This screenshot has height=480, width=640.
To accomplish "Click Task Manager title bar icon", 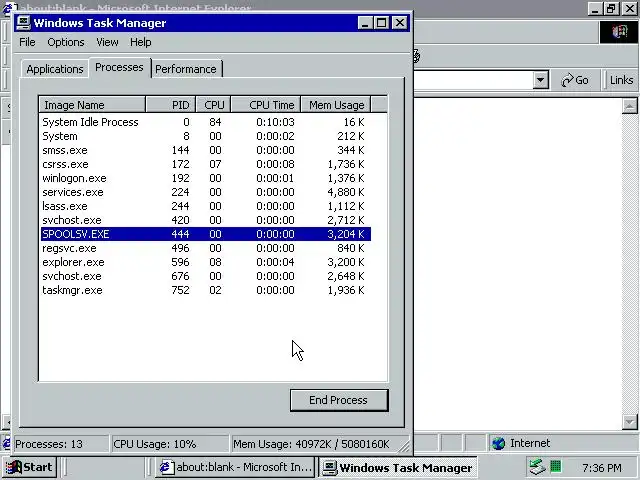I will point(23,23).
